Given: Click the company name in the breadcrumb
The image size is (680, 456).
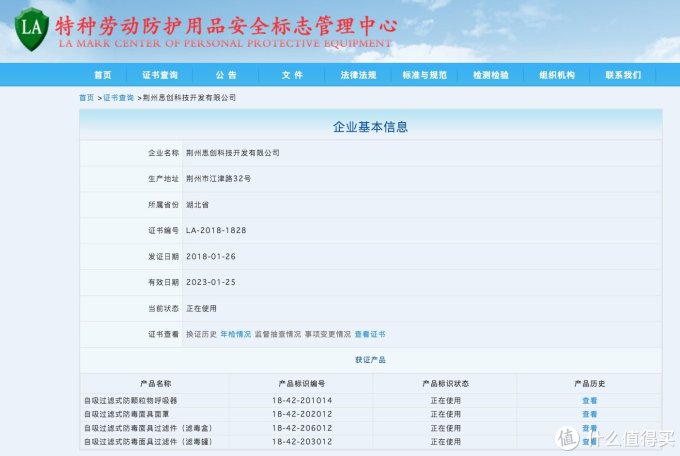Looking at the screenshot, I should 189,98.
